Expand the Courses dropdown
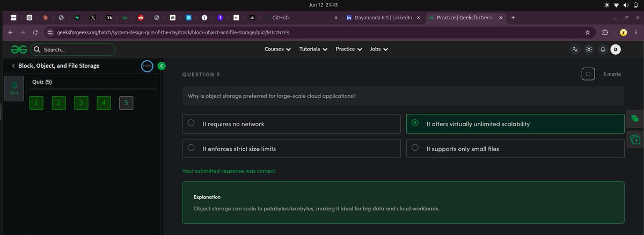The width and height of the screenshot is (644, 235). tap(277, 49)
